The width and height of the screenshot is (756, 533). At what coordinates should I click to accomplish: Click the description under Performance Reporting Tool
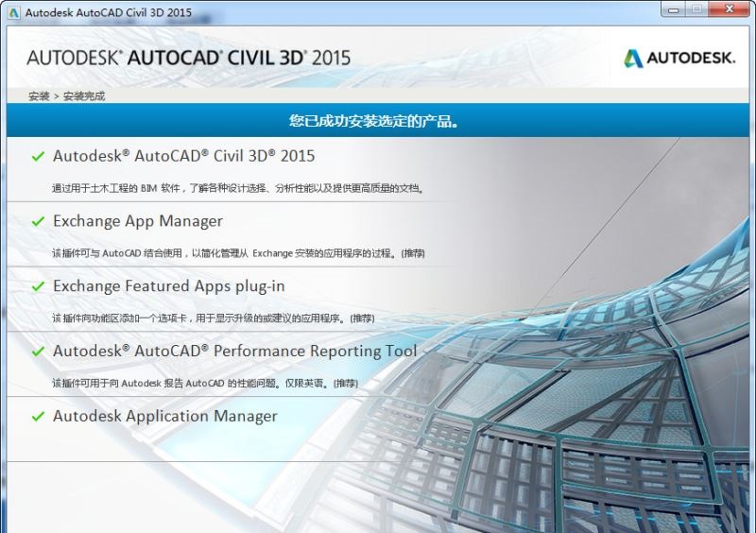click(x=205, y=384)
